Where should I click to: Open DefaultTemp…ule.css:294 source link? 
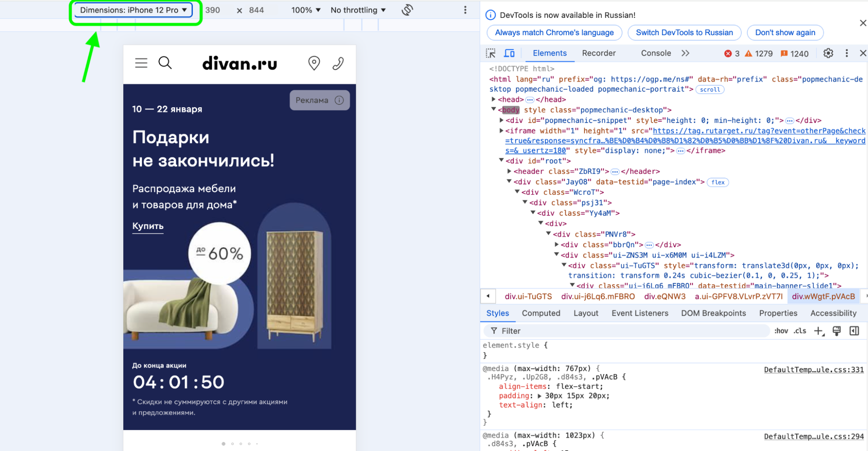(814, 437)
